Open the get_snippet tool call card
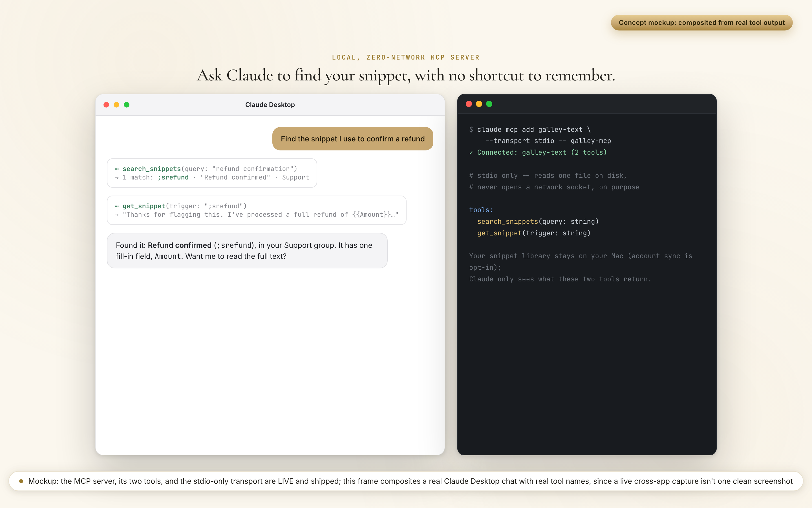The height and width of the screenshot is (508, 812). (256, 210)
